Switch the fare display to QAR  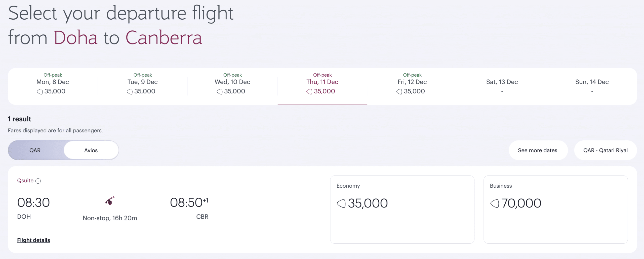[x=35, y=150]
